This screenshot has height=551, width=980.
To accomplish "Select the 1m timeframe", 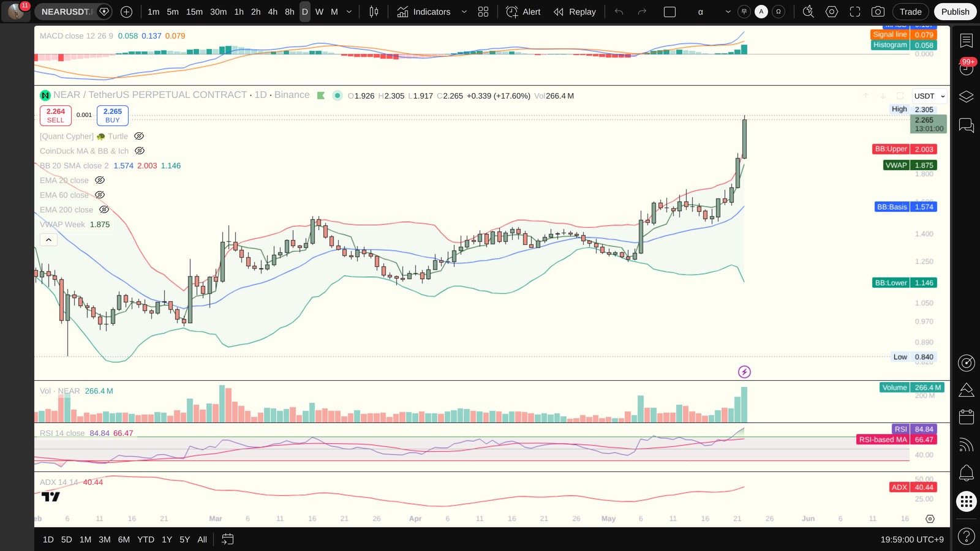I will click(153, 12).
